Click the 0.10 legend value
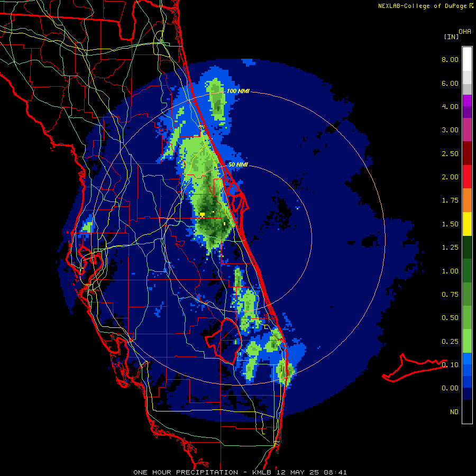The width and height of the screenshot is (476, 476). coord(450,365)
